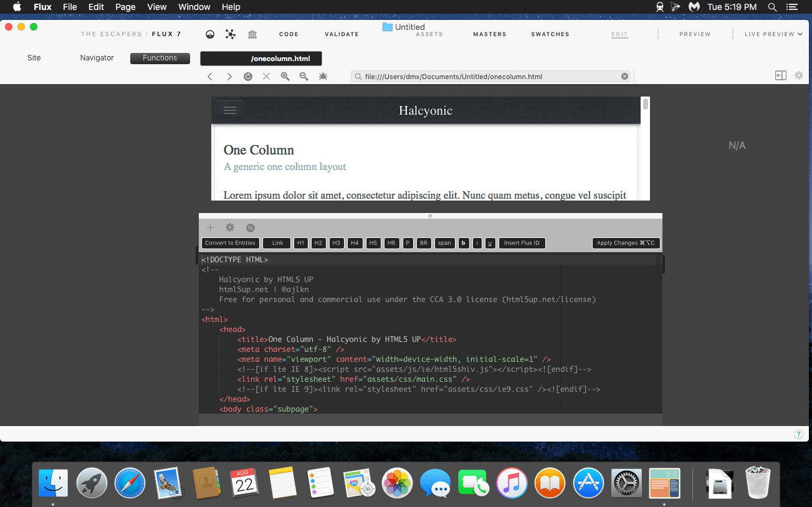Go back in the preview browser
Screen dimensions: 812x507
(210, 77)
